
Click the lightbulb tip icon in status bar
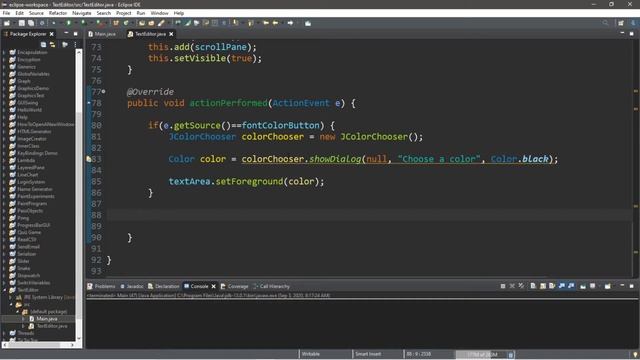click(x=635, y=354)
